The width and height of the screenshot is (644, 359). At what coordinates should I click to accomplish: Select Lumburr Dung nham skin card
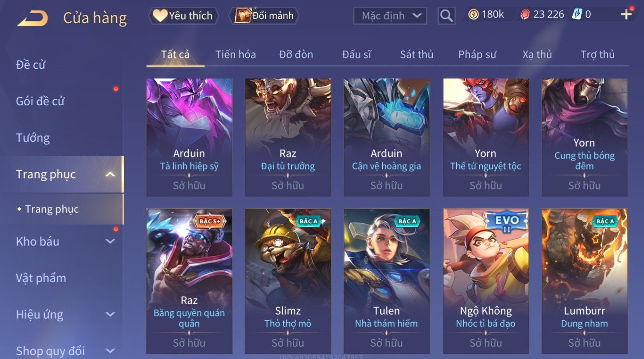(x=584, y=281)
